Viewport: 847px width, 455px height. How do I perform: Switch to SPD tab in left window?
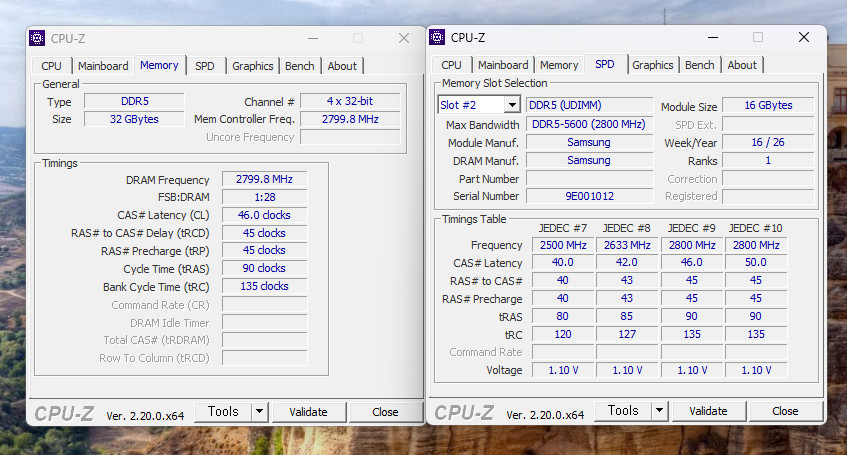205,66
